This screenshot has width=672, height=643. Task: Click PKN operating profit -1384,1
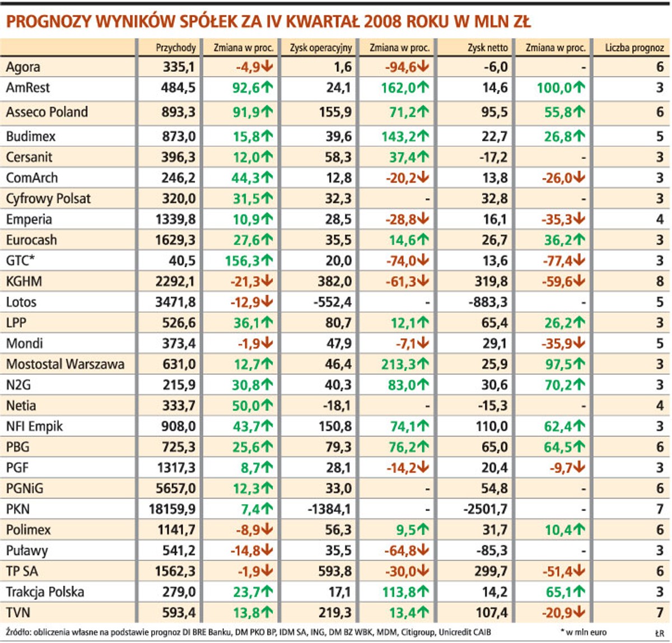point(329,510)
